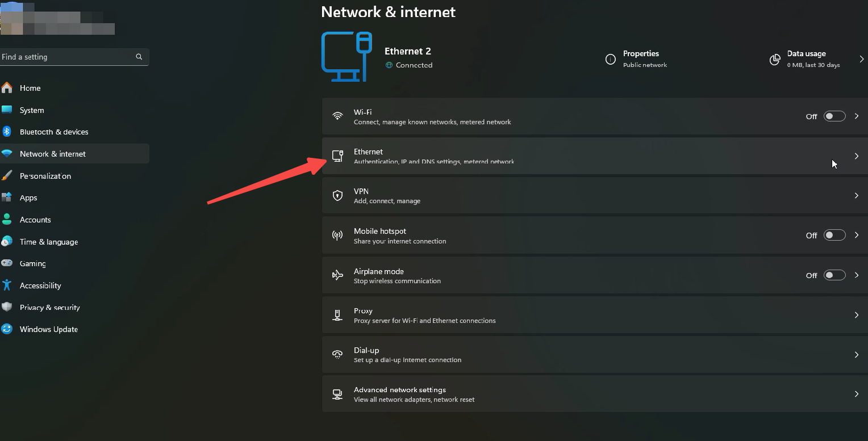Viewport: 868px width, 441px height.
Task: Open Windows Update category
Action: coord(74,329)
